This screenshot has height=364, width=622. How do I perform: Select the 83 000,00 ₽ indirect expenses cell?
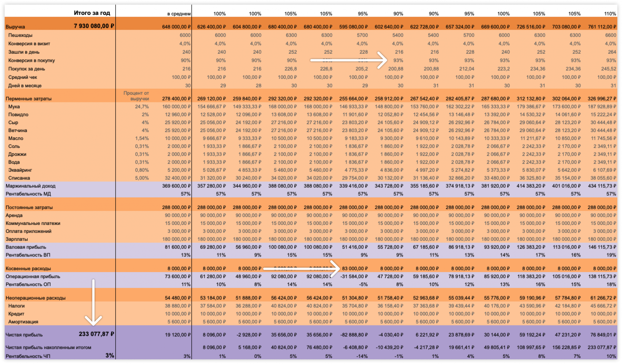pyautogui.click(x=355, y=268)
